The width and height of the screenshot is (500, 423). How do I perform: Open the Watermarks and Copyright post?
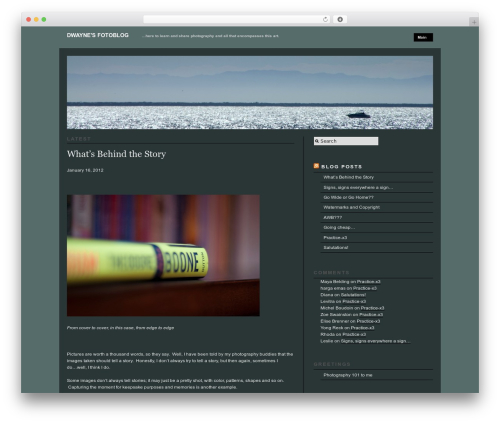[x=351, y=208]
